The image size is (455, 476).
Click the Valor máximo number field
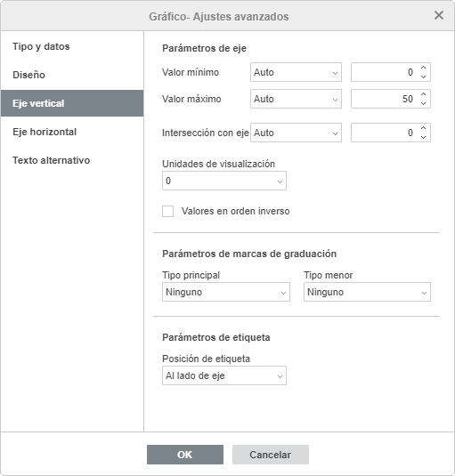tap(385, 99)
